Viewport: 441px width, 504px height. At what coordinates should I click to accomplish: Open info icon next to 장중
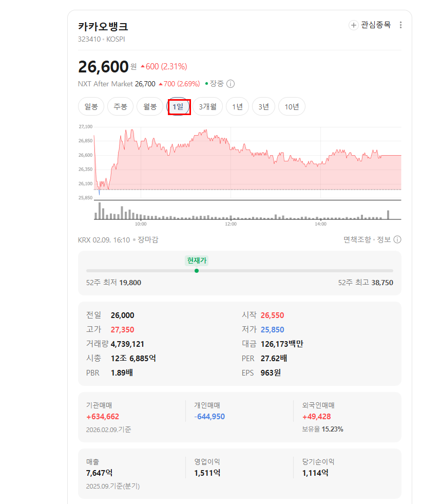tap(231, 84)
